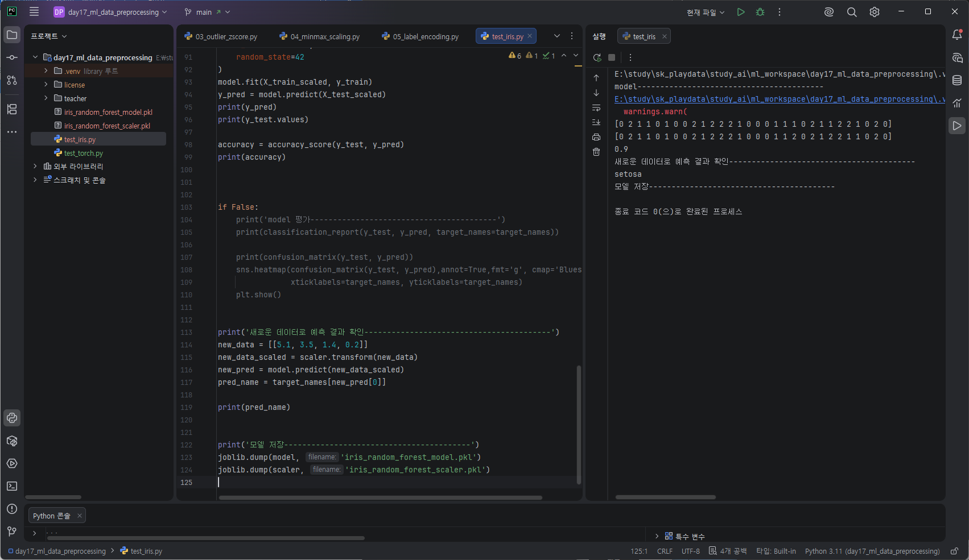The width and height of the screenshot is (969, 560).
Task: Open the Database tool window
Action: pos(957,80)
